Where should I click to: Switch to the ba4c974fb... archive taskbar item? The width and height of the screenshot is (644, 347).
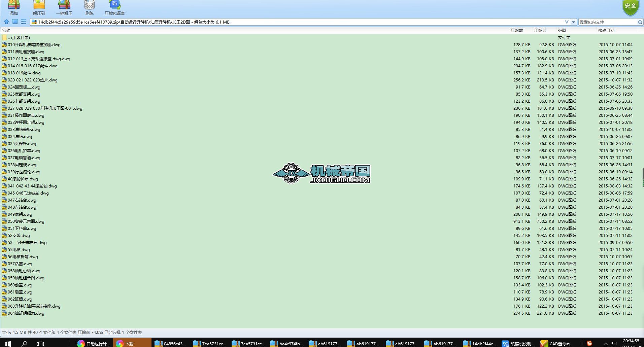(286, 344)
